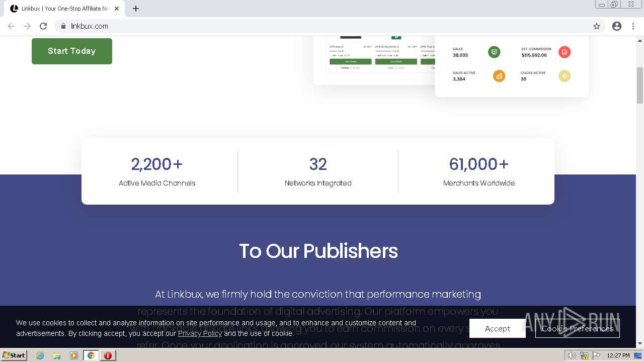Click the Est. Commission value $115,692.06

(x=534, y=55)
